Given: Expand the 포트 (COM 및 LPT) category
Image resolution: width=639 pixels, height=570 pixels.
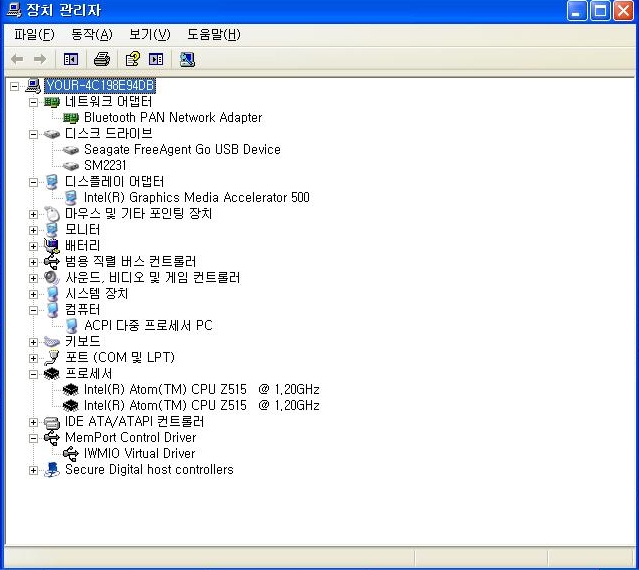Looking at the screenshot, I should 33,359.
